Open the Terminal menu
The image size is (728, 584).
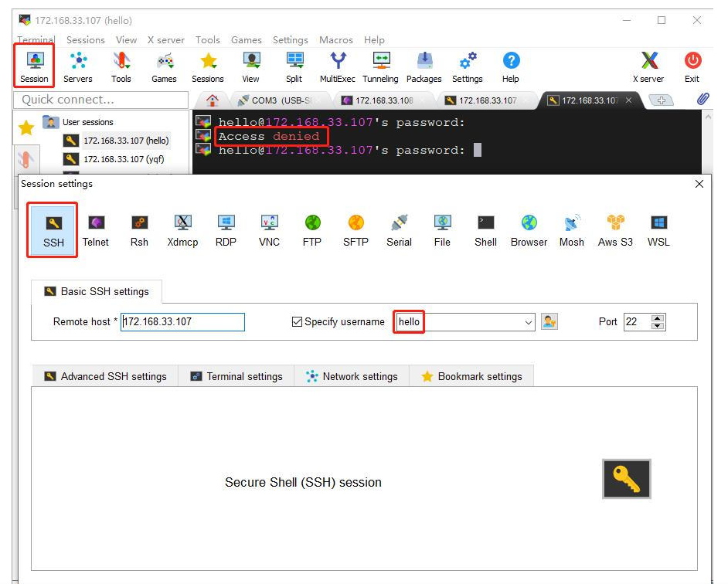(36, 40)
